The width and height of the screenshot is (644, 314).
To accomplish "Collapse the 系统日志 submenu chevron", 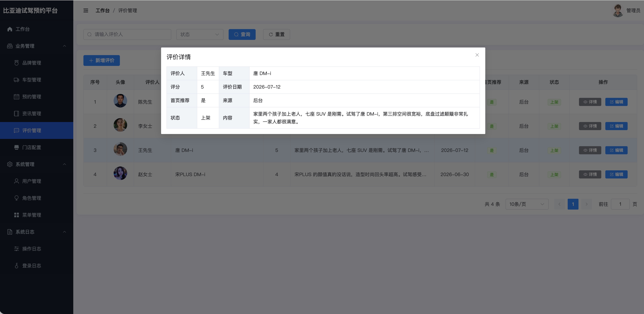I will click(x=65, y=232).
